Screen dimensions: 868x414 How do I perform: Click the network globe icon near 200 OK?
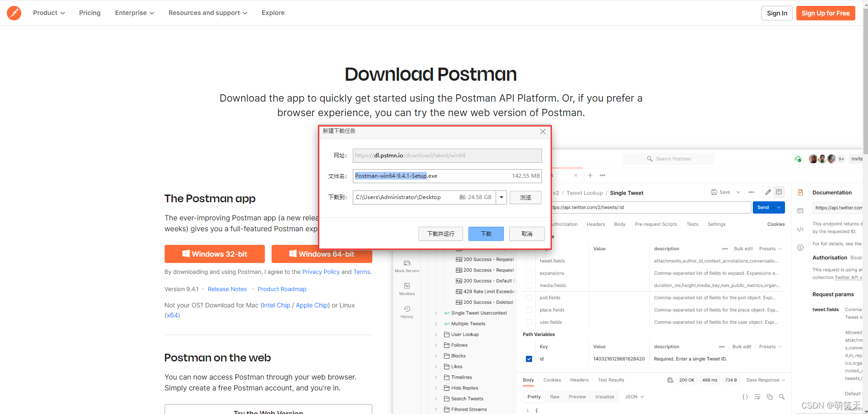670,380
